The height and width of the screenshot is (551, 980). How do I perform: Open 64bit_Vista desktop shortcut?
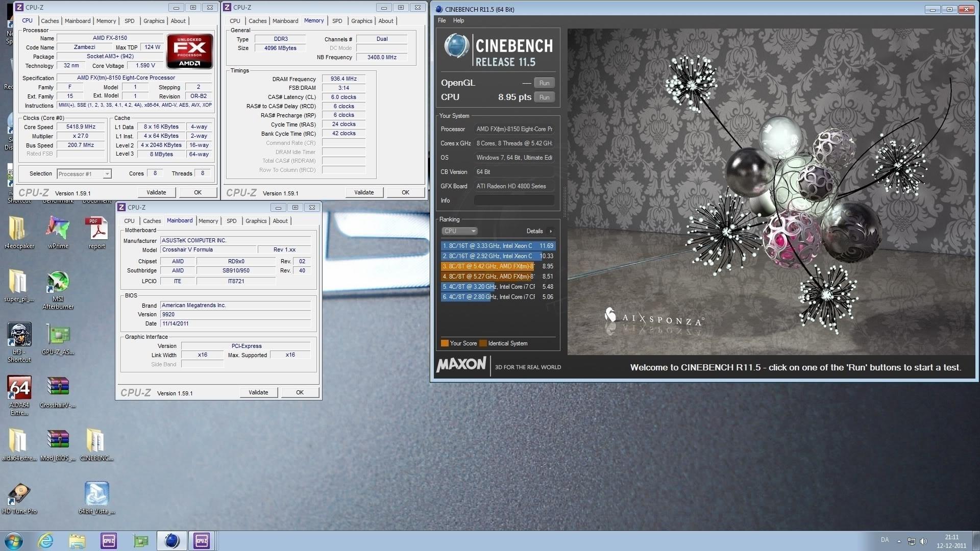(96, 498)
